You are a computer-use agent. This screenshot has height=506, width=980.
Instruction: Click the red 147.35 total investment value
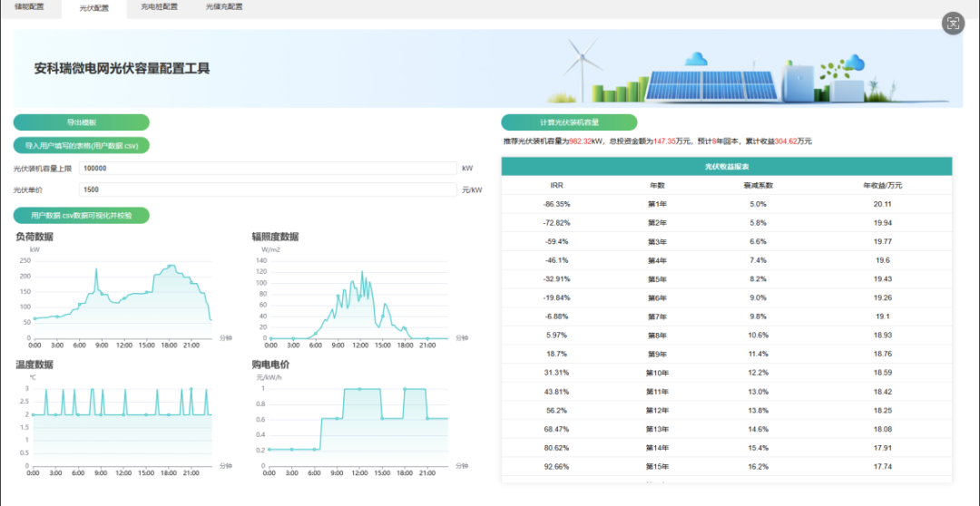point(665,141)
